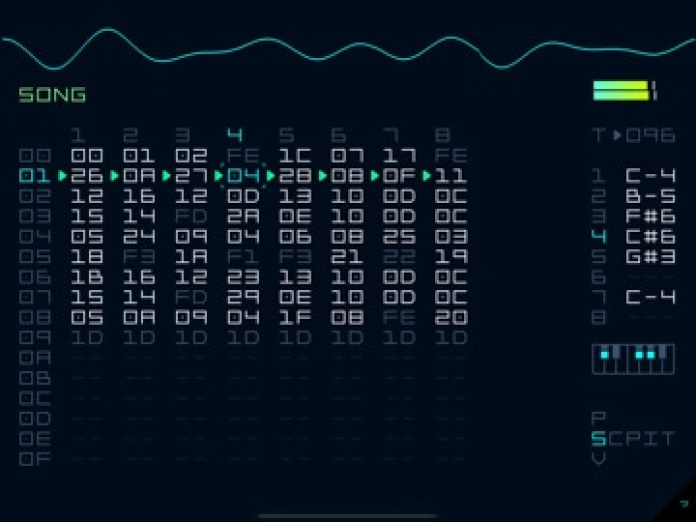
Task: Click the stereo level meter
Action: pos(625,91)
